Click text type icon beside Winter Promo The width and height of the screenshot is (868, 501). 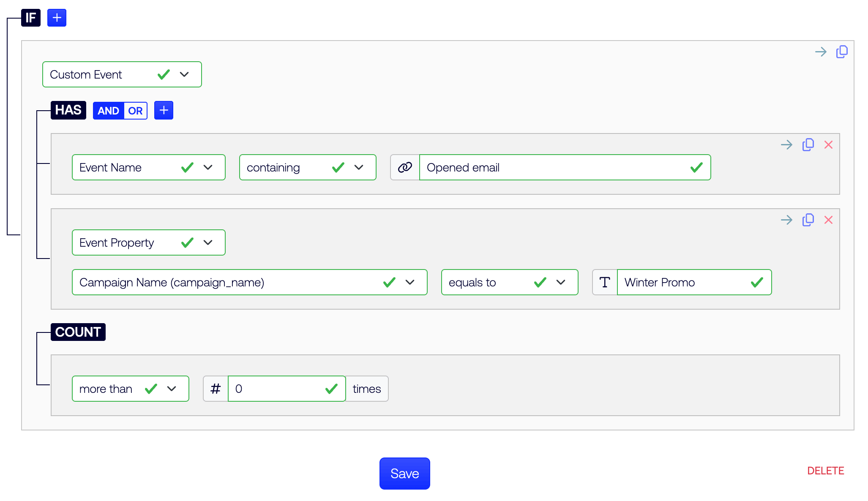point(605,282)
